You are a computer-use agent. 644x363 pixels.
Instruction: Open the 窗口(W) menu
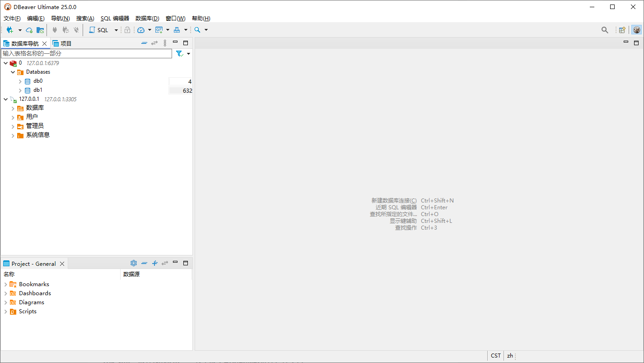[x=175, y=19]
